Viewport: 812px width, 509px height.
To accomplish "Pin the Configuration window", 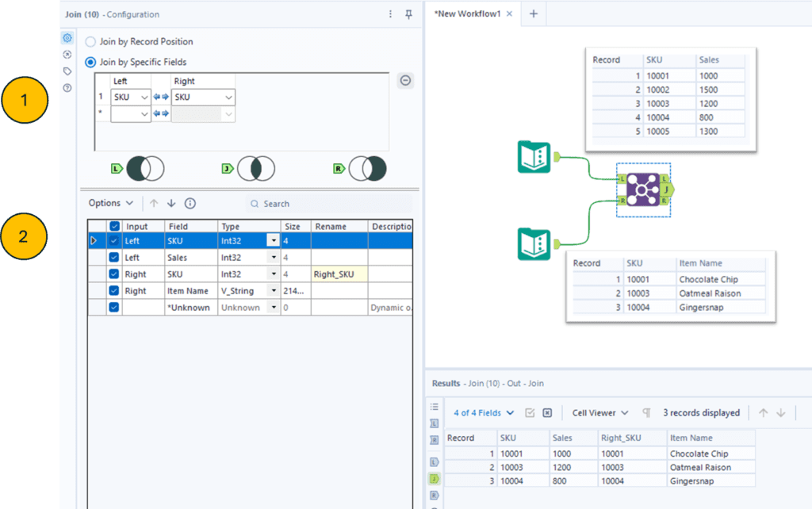I will [409, 14].
